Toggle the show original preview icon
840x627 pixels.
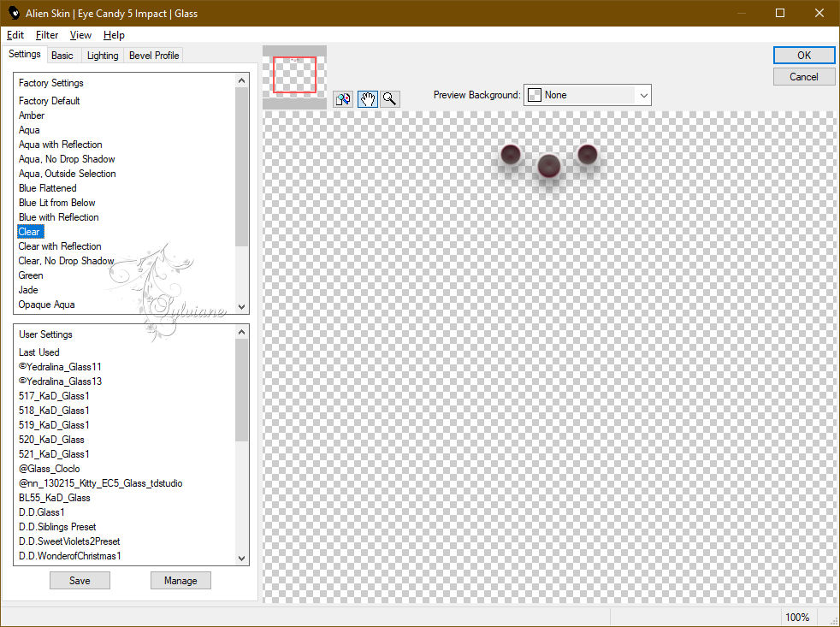tap(343, 98)
